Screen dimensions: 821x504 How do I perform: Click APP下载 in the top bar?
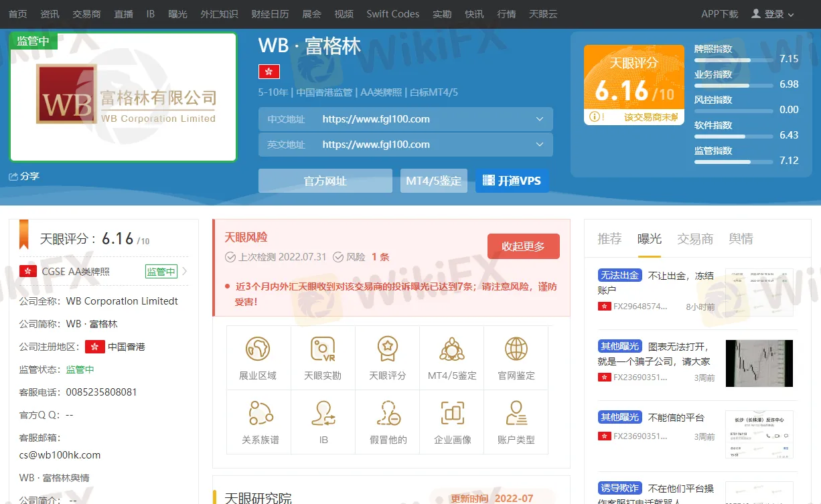720,14
